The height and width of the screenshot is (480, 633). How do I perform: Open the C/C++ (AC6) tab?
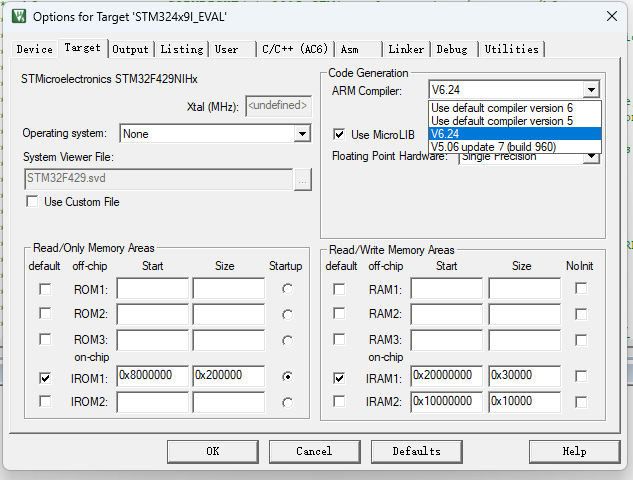[x=295, y=49]
